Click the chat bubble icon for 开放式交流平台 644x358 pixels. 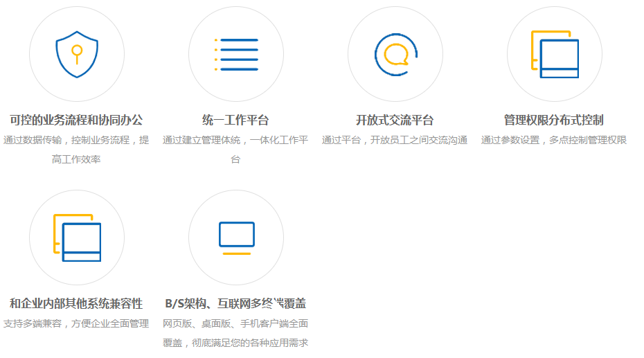tap(395, 54)
